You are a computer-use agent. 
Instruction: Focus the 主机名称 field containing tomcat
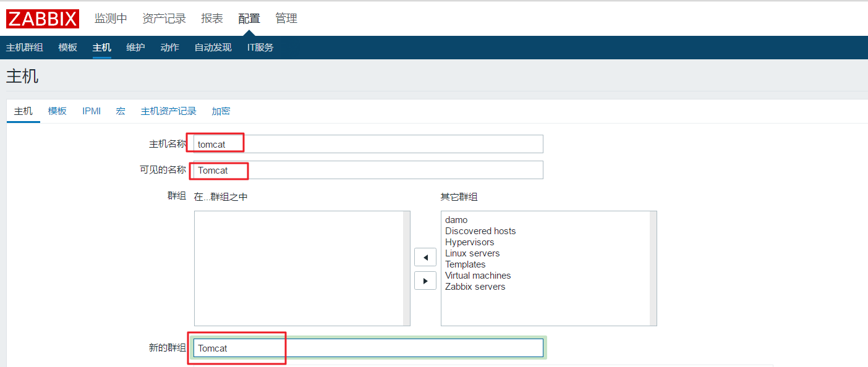368,144
